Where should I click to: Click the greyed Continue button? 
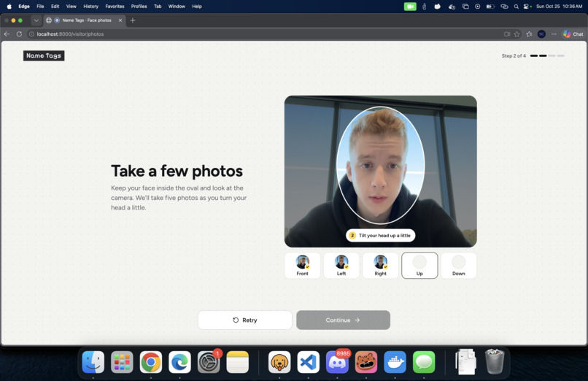tap(343, 320)
